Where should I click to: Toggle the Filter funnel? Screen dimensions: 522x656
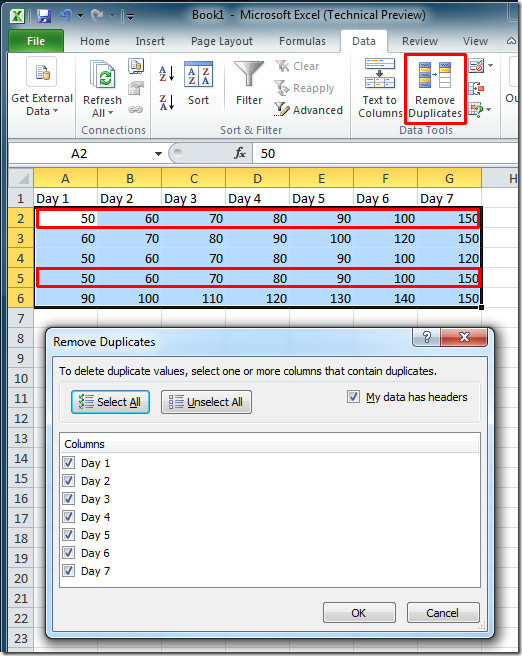[249, 83]
